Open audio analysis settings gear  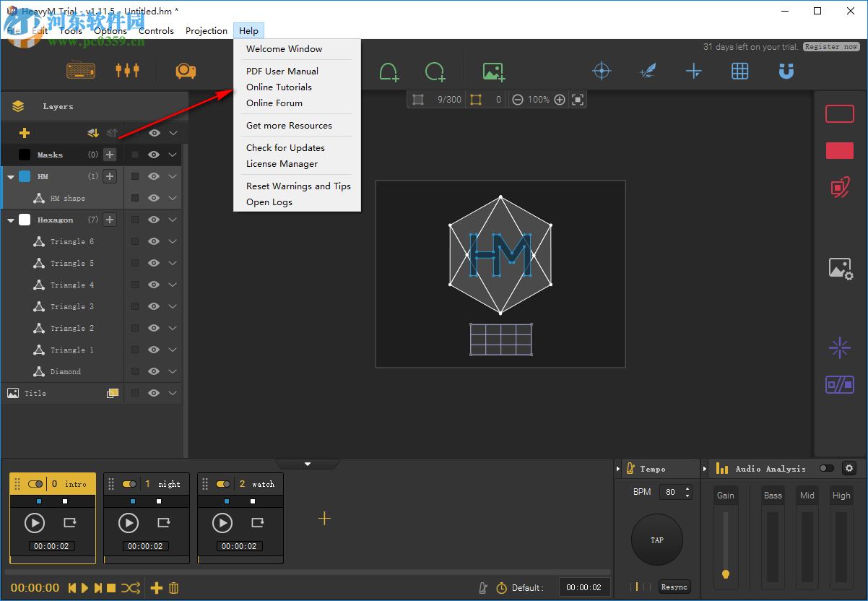coord(849,468)
